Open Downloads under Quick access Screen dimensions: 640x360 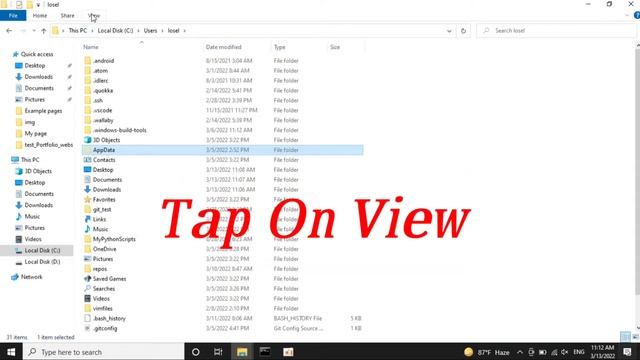[x=38, y=77]
